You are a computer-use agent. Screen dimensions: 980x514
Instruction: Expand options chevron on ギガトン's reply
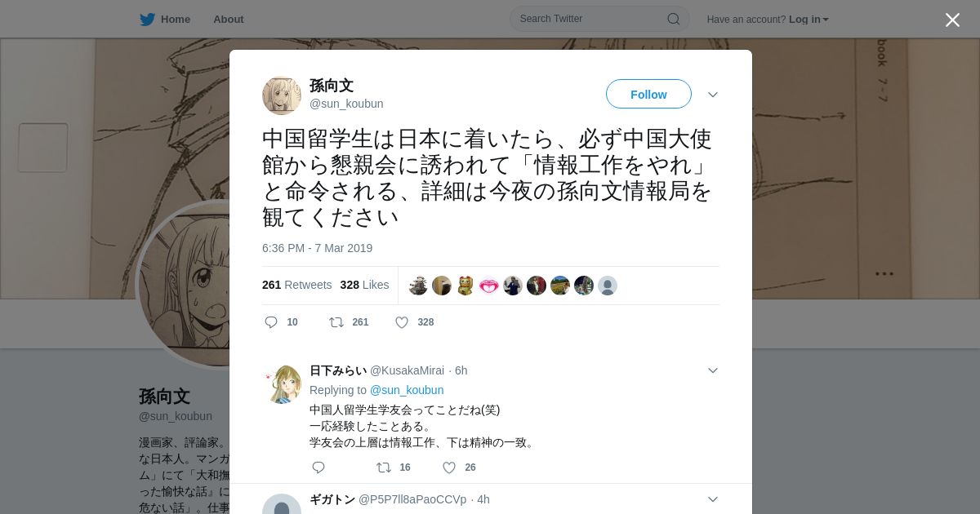tap(713, 499)
